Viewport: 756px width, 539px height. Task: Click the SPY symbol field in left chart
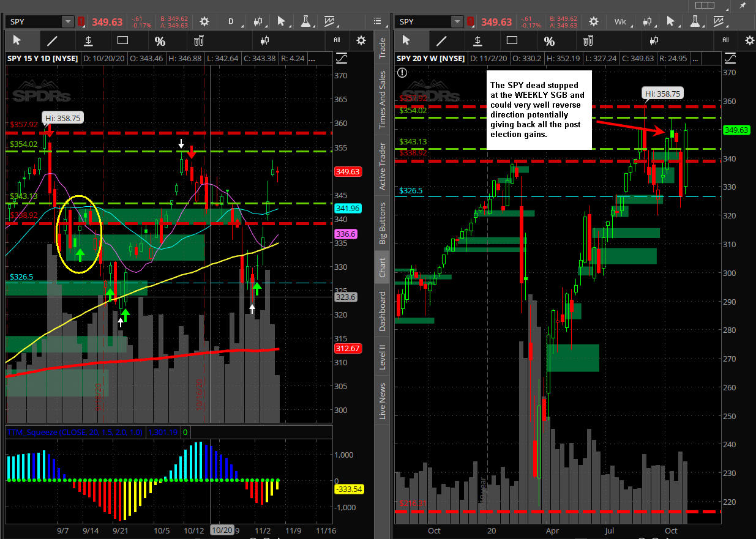pyautogui.click(x=34, y=22)
